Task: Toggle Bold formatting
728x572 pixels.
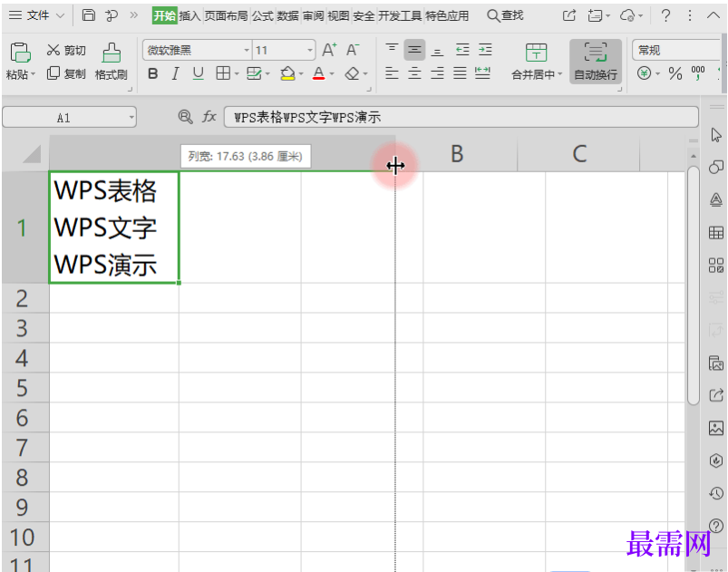Action: (x=152, y=73)
